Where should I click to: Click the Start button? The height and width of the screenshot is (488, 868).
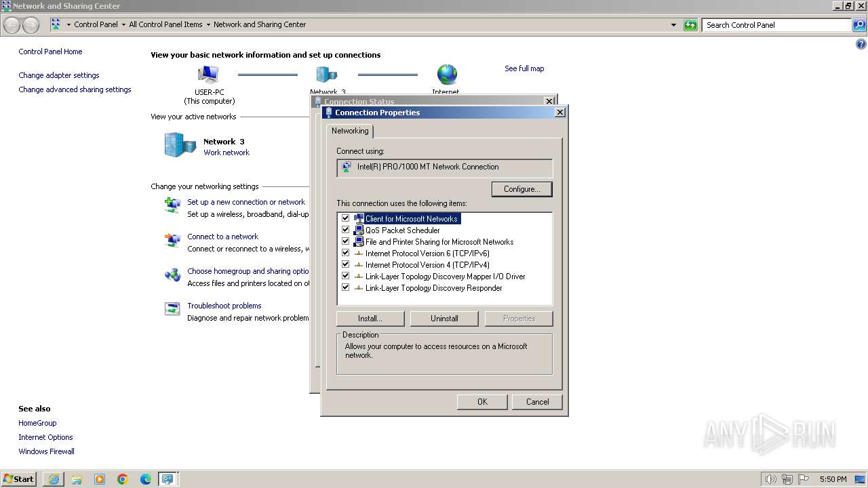pyautogui.click(x=19, y=479)
